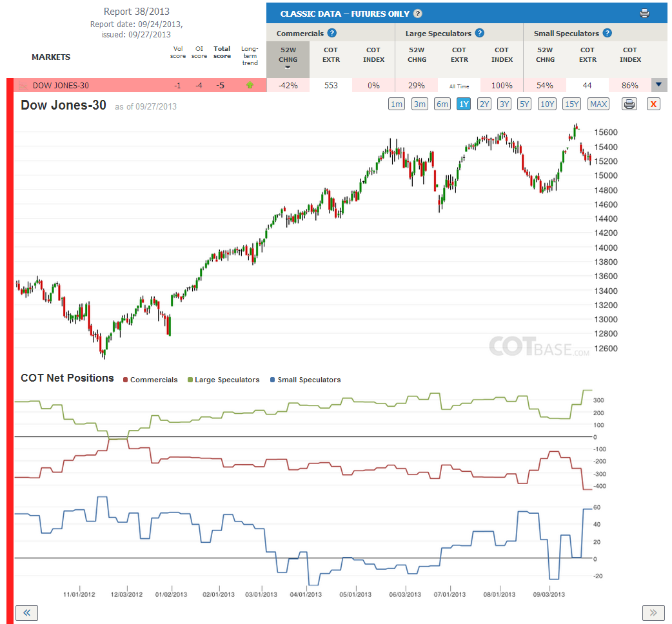Click the print icon in the Classic Data header

tap(644, 14)
